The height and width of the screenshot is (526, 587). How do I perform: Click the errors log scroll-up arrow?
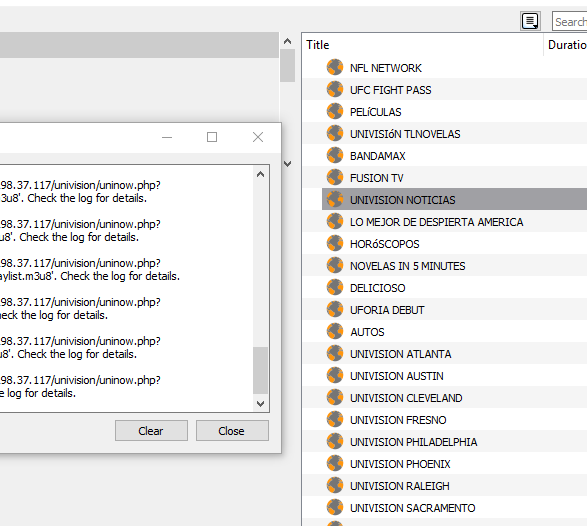point(261,174)
